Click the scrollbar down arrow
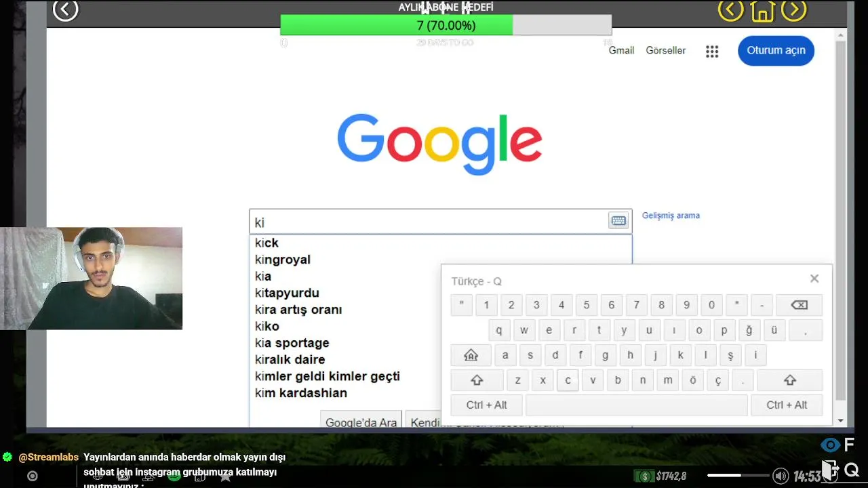This screenshot has height=488, width=868. coord(841,421)
